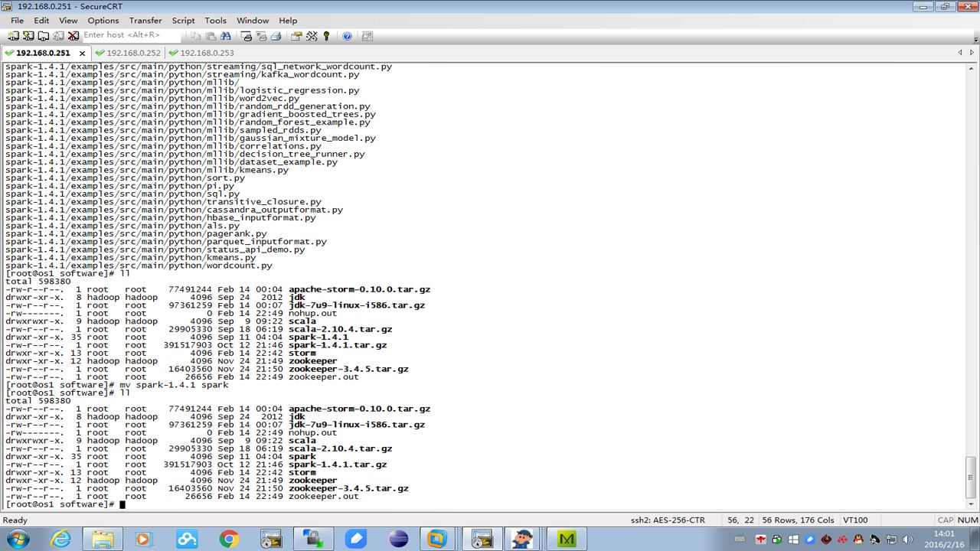Screen dimensions: 980x551
Task: Click the Print printer toolbar icon
Action: (276, 36)
